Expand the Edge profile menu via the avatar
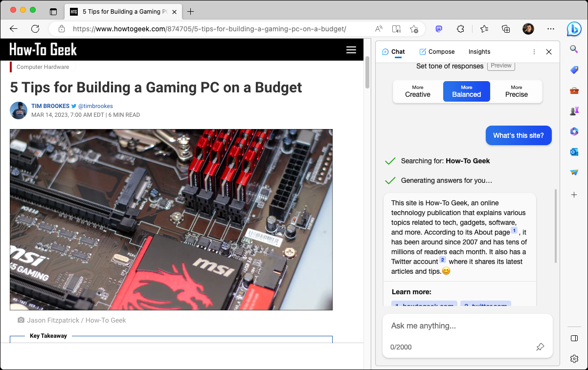The height and width of the screenshot is (370, 588). point(528,29)
